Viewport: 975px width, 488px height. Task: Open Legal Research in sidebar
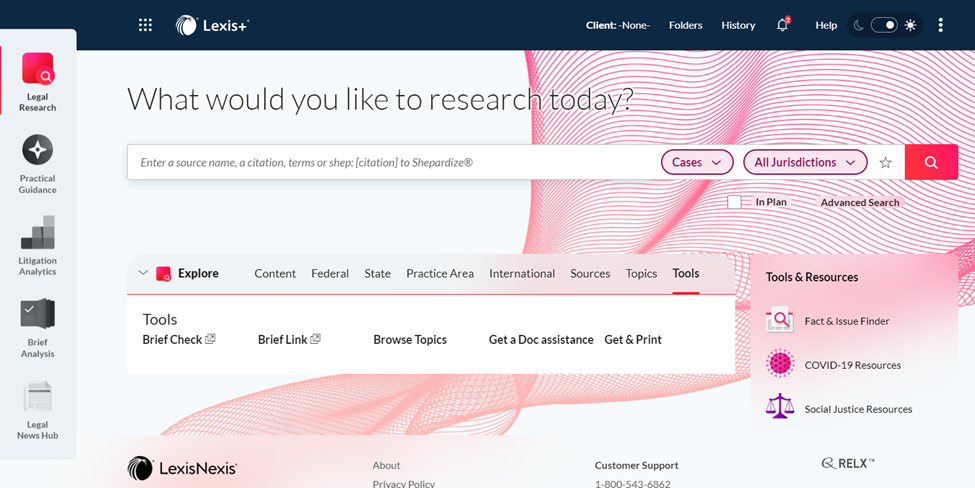tap(37, 82)
